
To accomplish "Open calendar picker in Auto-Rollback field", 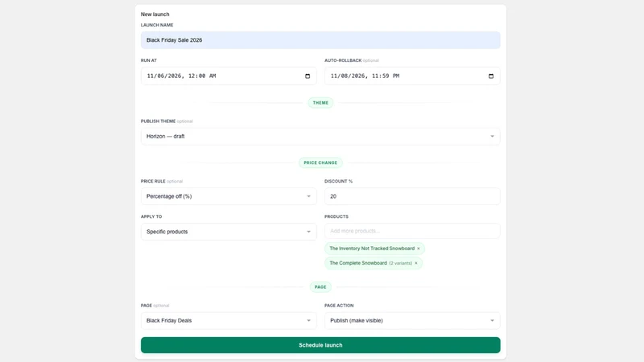I will click(491, 76).
